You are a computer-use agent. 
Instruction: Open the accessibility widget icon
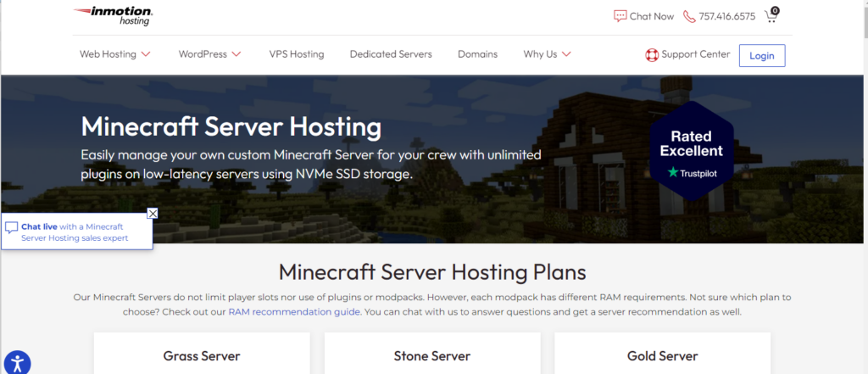coord(17,364)
